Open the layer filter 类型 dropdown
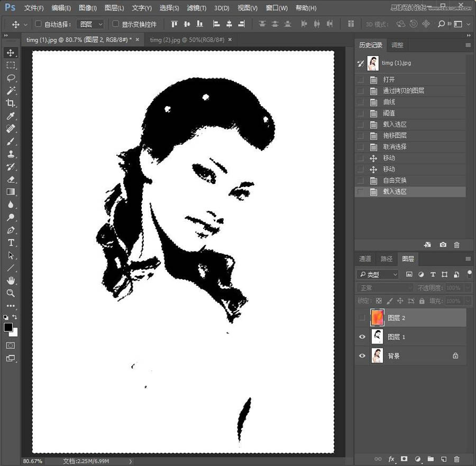This screenshot has height=466, width=476. [378, 274]
